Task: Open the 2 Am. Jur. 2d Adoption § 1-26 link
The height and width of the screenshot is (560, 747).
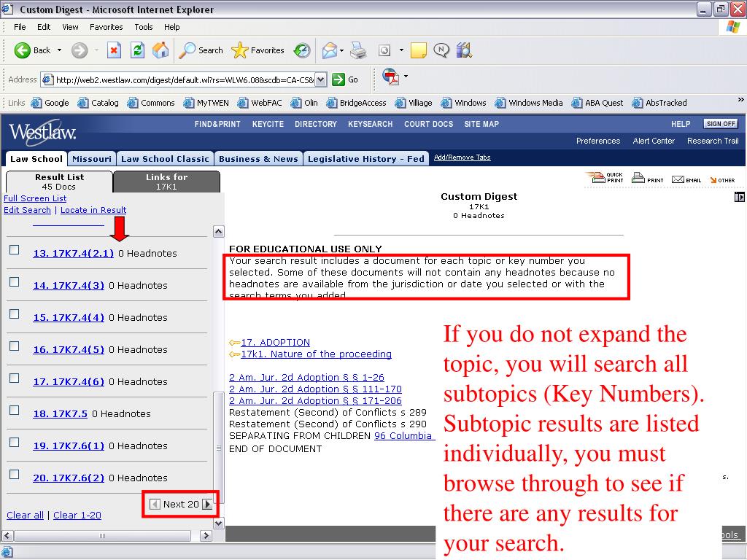Action: coord(307,378)
